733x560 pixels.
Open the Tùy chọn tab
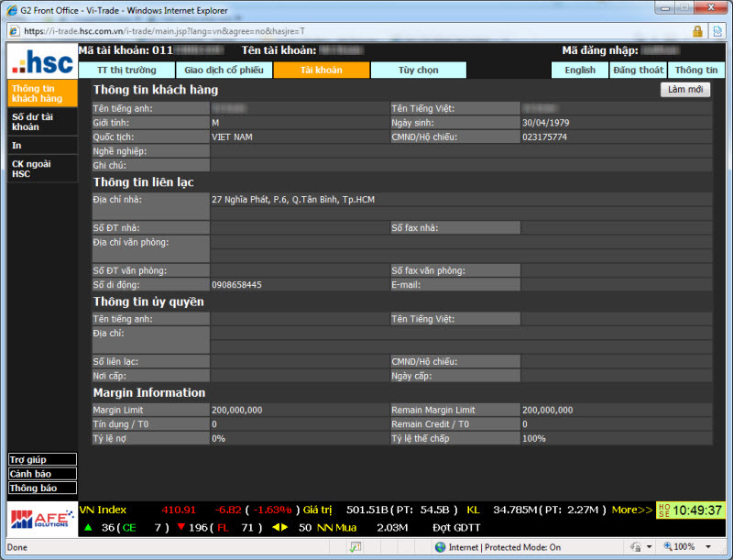pyautogui.click(x=418, y=70)
